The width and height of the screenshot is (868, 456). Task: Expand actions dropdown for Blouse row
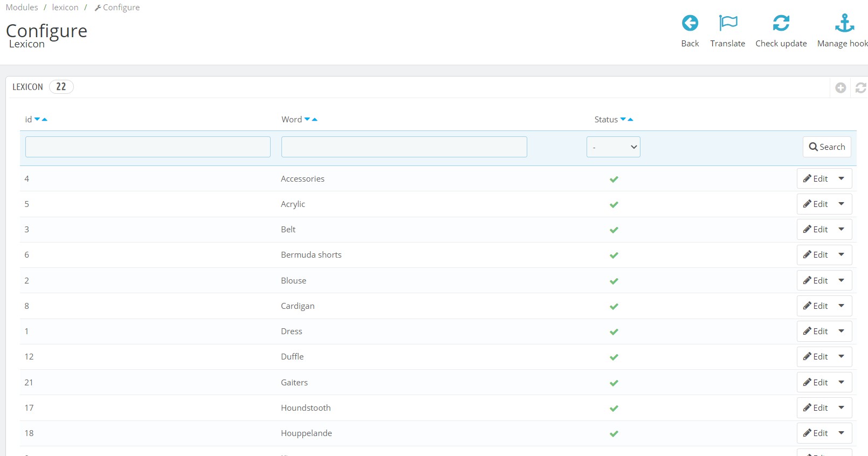[842, 280]
